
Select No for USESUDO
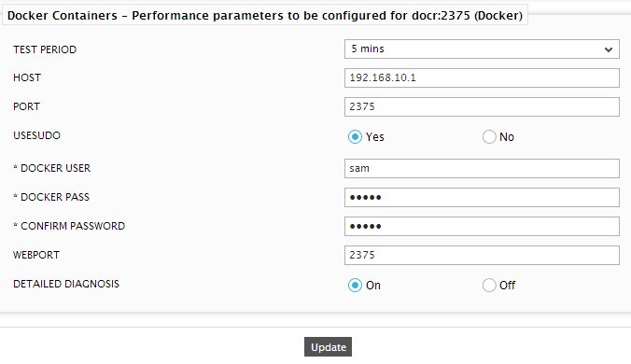(489, 137)
